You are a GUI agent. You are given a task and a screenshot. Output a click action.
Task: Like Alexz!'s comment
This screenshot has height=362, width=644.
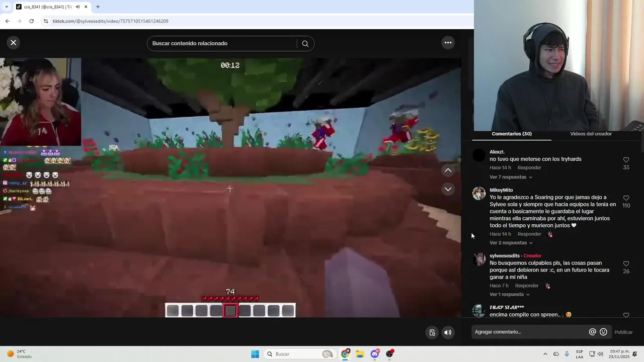(x=626, y=160)
